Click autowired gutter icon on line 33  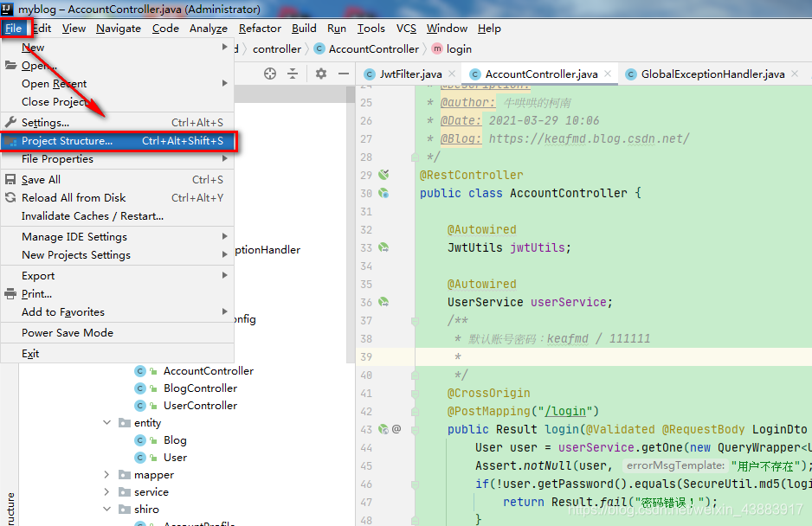pyautogui.click(x=383, y=247)
